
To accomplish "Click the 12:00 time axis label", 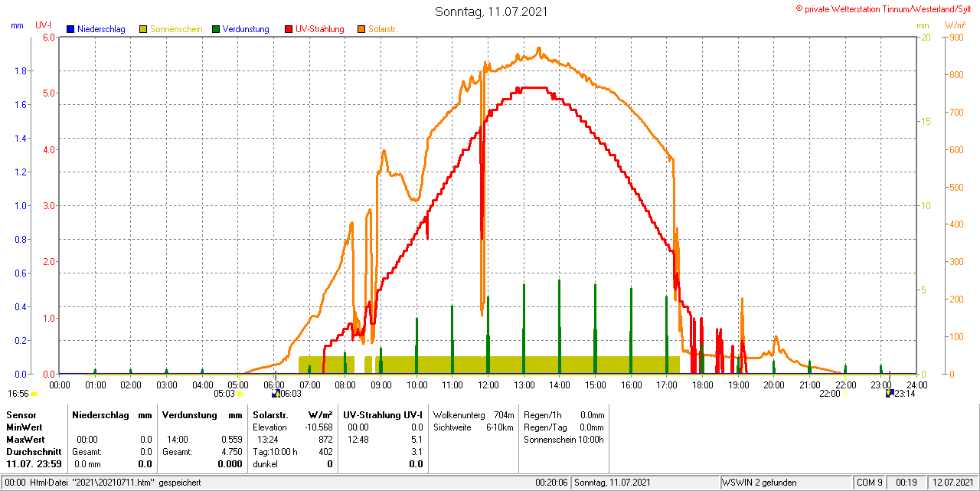I will [x=488, y=385].
